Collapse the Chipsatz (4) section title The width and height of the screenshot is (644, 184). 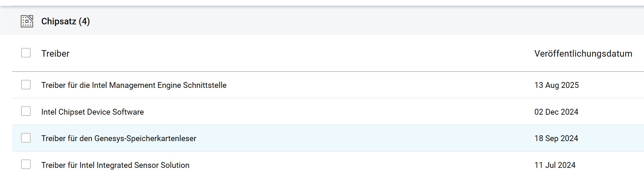65,21
